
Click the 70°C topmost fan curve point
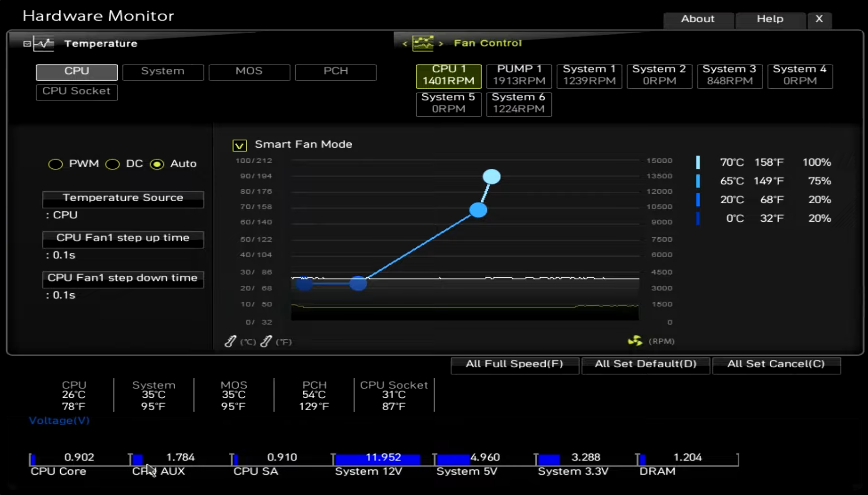pos(491,177)
